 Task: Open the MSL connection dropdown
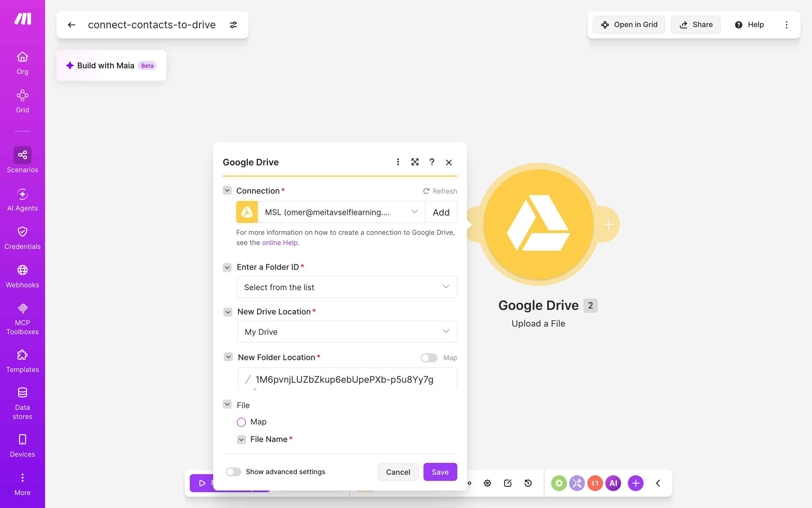point(341,212)
